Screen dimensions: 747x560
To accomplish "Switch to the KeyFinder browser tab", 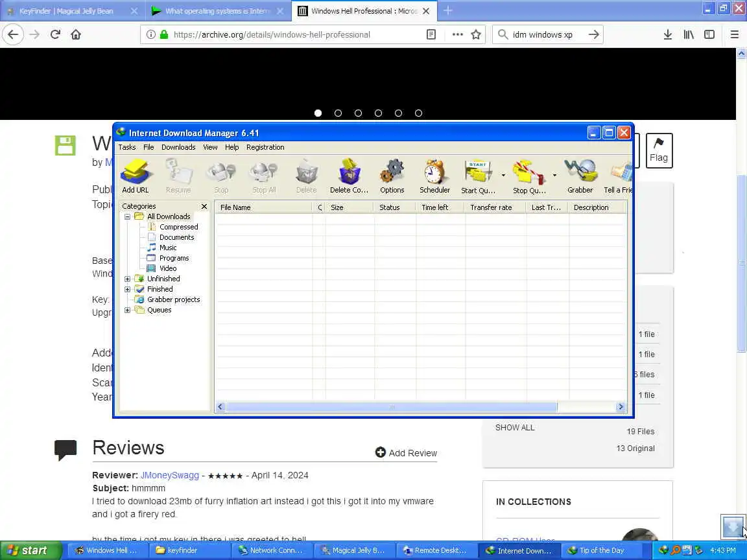I will tap(67, 11).
